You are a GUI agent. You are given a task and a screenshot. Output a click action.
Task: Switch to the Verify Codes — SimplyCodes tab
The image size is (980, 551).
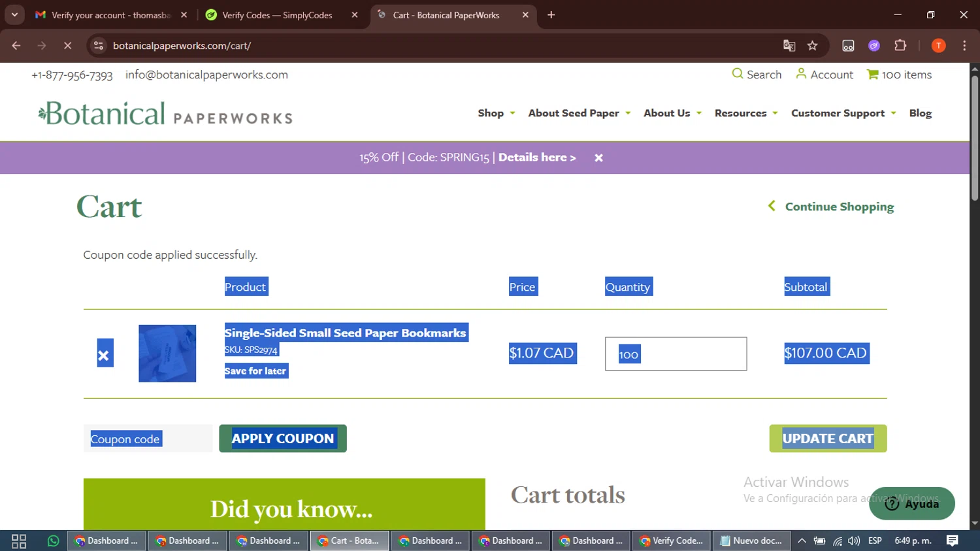282,15
